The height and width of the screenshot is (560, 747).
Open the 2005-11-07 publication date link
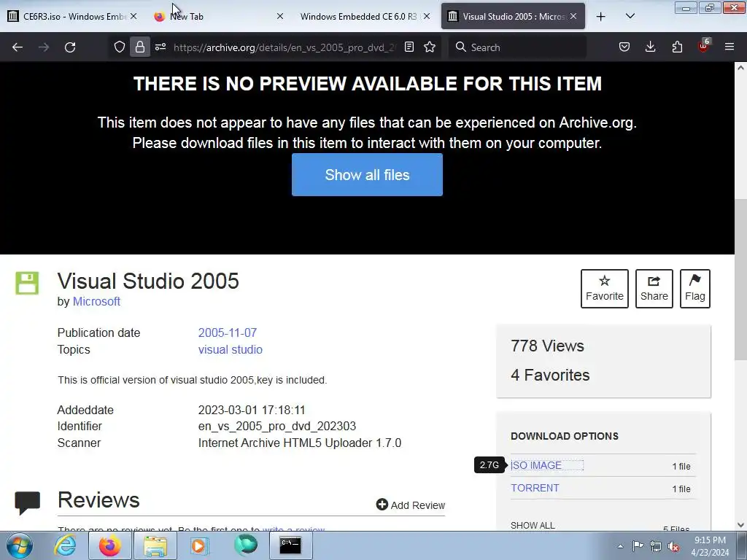(x=228, y=332)
